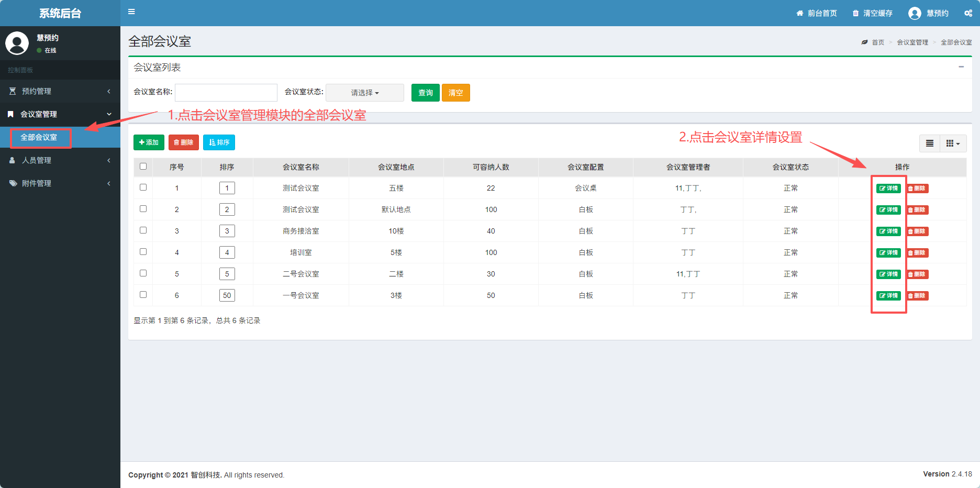
Task: Open the settings gears icon in header
Action: click(x=968, y=13)
